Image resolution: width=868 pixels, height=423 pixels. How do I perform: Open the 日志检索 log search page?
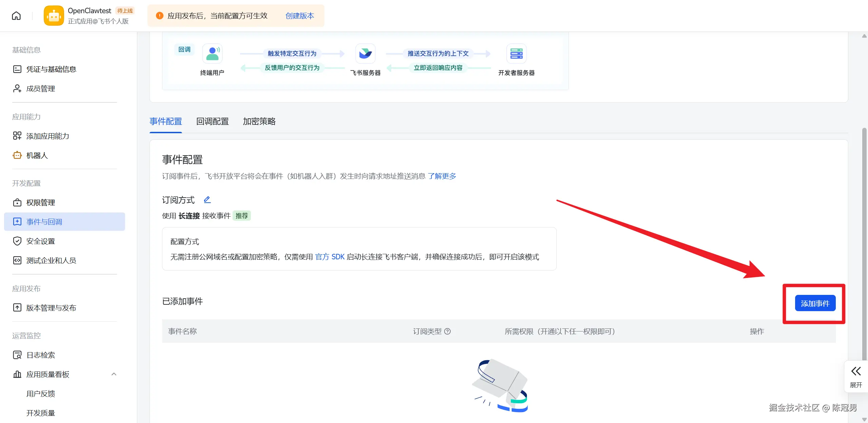[41, 355]
